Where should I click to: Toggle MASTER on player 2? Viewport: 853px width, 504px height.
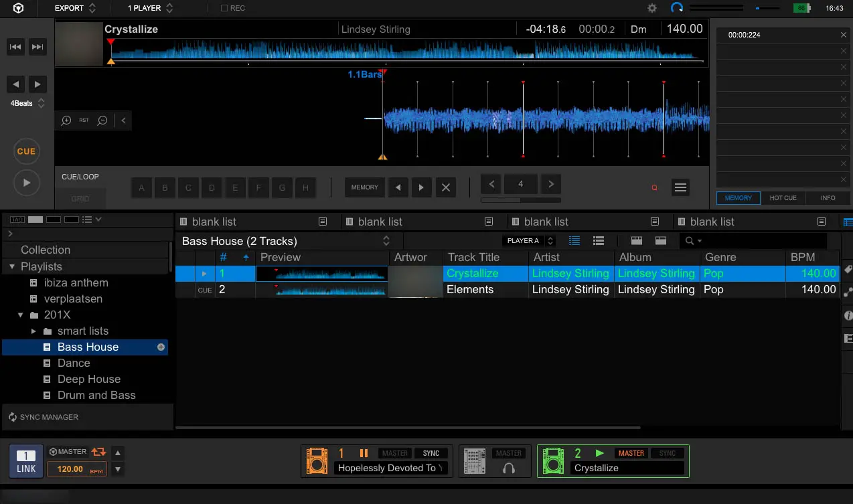[x=631, y=453]
